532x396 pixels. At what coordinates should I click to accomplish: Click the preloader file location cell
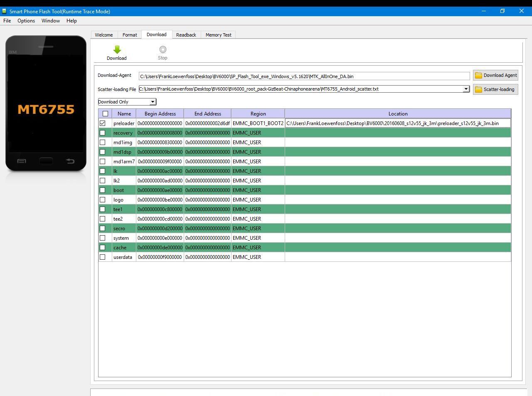click(x=397, y=123)
